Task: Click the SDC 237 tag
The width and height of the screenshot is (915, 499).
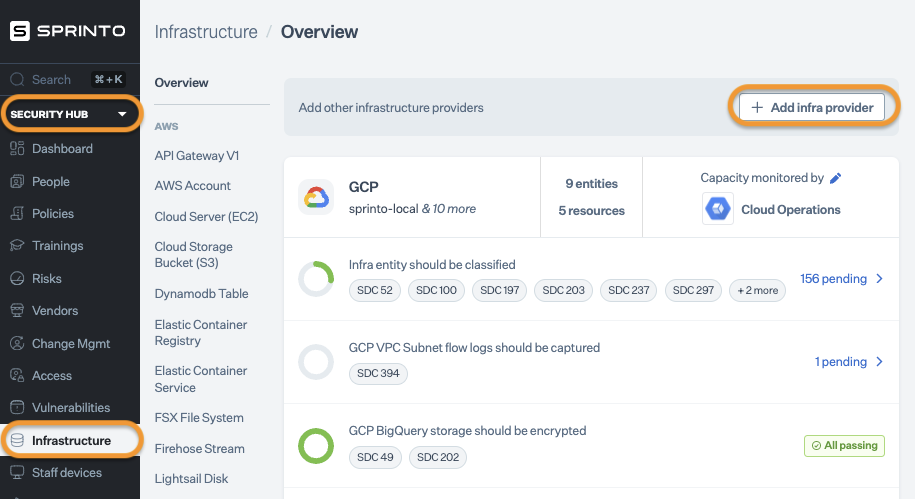Action: point(628,291)
